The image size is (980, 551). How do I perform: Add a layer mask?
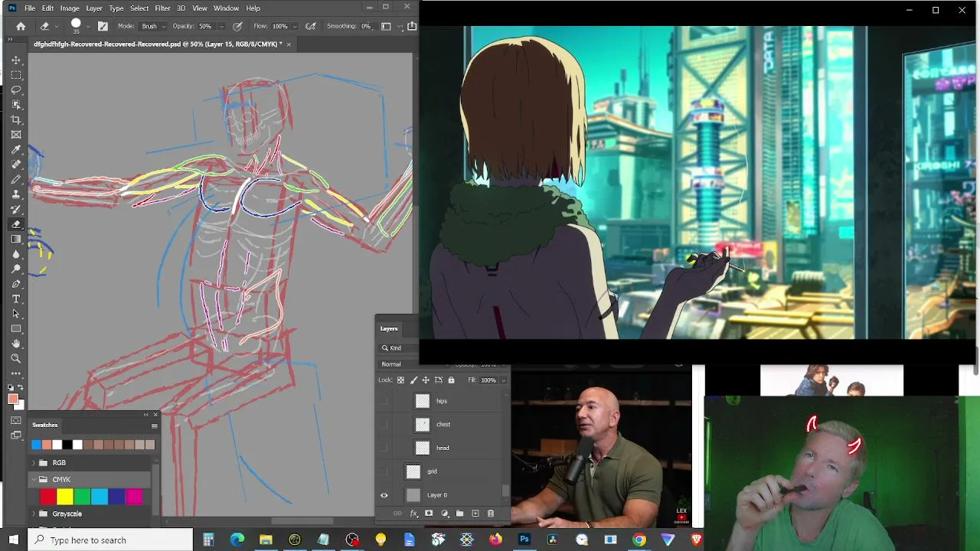coord(429,514)
